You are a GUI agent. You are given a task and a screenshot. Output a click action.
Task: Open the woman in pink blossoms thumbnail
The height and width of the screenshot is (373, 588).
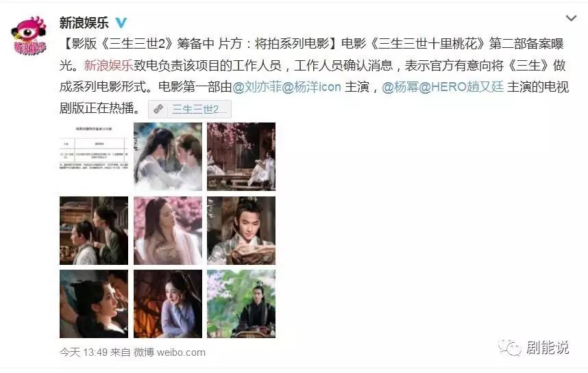pyautogui.click(x=168, y=231)
